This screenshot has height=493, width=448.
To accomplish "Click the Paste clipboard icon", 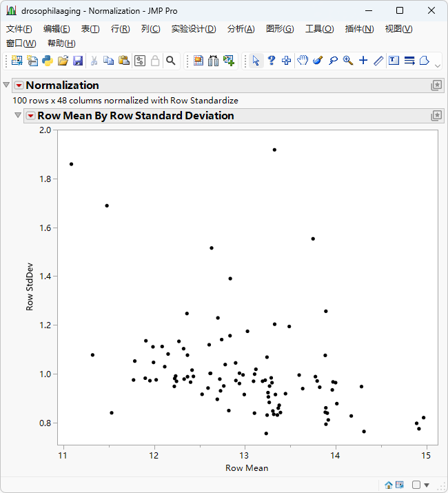I will (x=124, y=61).
